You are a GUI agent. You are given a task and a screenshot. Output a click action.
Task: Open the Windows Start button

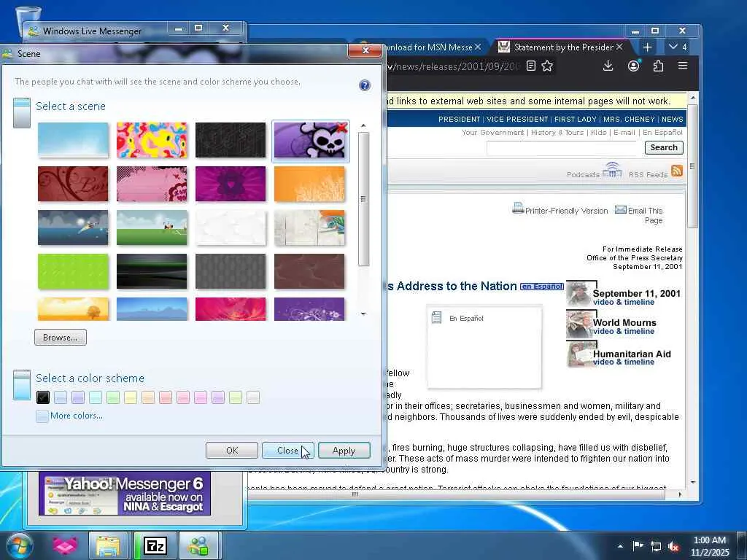(x=19, y=545)
